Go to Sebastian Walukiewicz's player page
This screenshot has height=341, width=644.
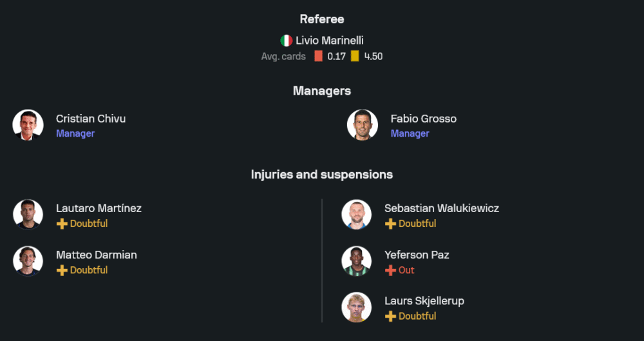pos(441,208)
